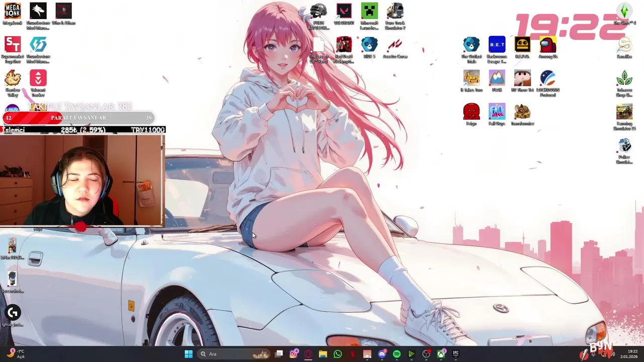The image size is (644, 362).
Task: Open Among Us icon
Action: (x=548, y=45)
